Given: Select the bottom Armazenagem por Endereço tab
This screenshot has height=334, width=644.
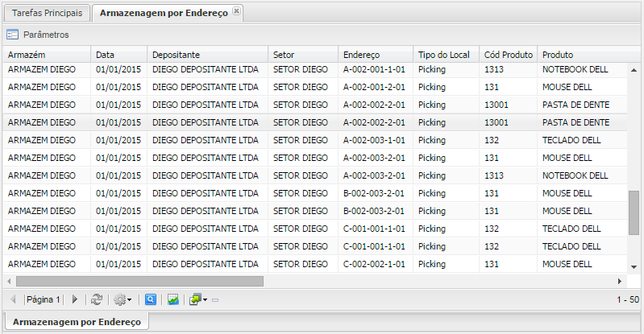Looking at the screenshot, I should pos(77,322).
